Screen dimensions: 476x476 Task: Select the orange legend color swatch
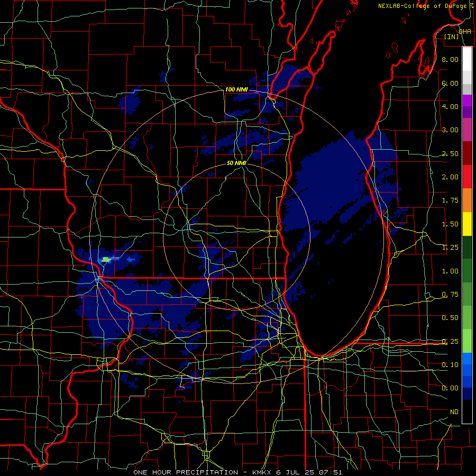tap(467, 200)
